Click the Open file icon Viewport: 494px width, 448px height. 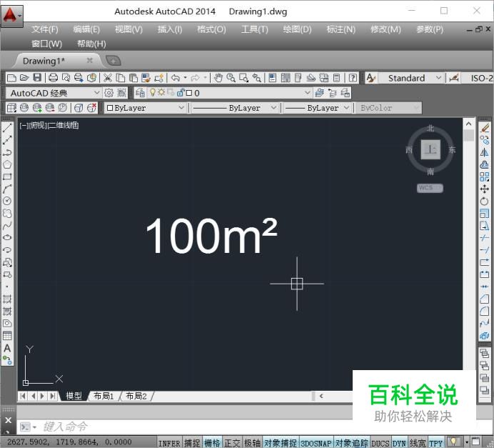coord(24,78)
